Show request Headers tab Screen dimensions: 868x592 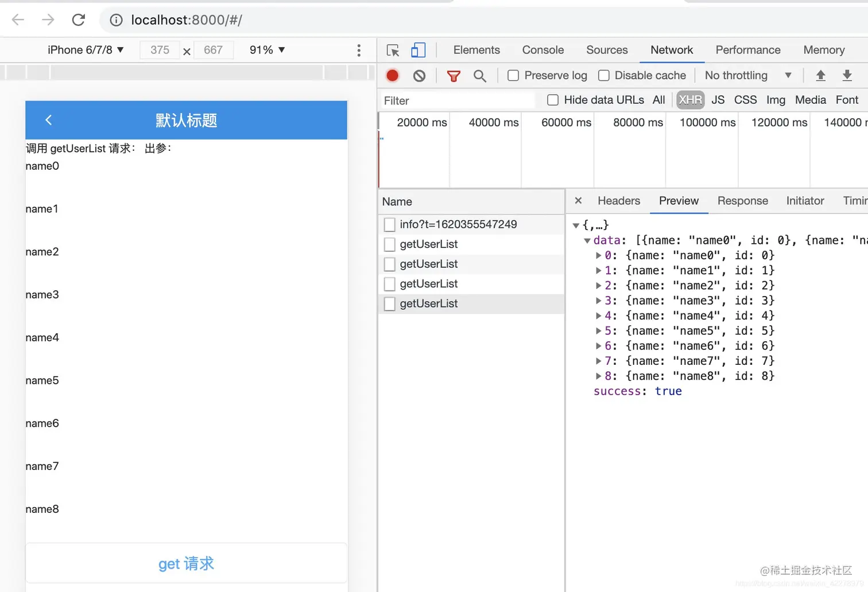pos(619,201)
